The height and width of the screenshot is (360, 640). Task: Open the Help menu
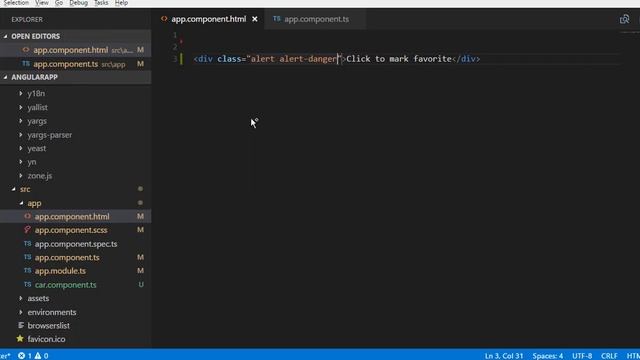(121, 3)
